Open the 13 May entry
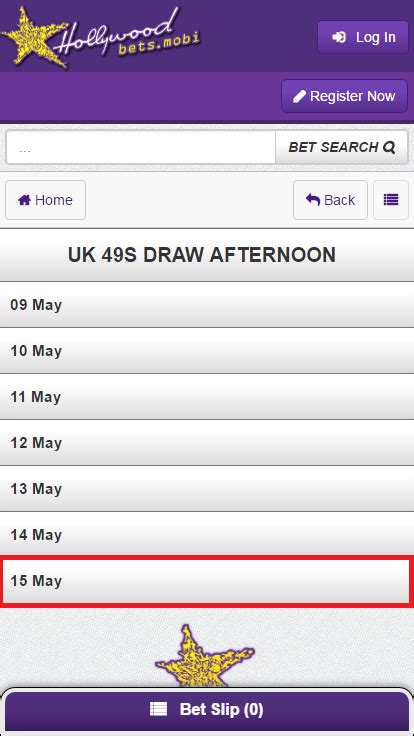The width and height of the screenshot is (414, 736). pyautogui.click(x=207, y=489)
